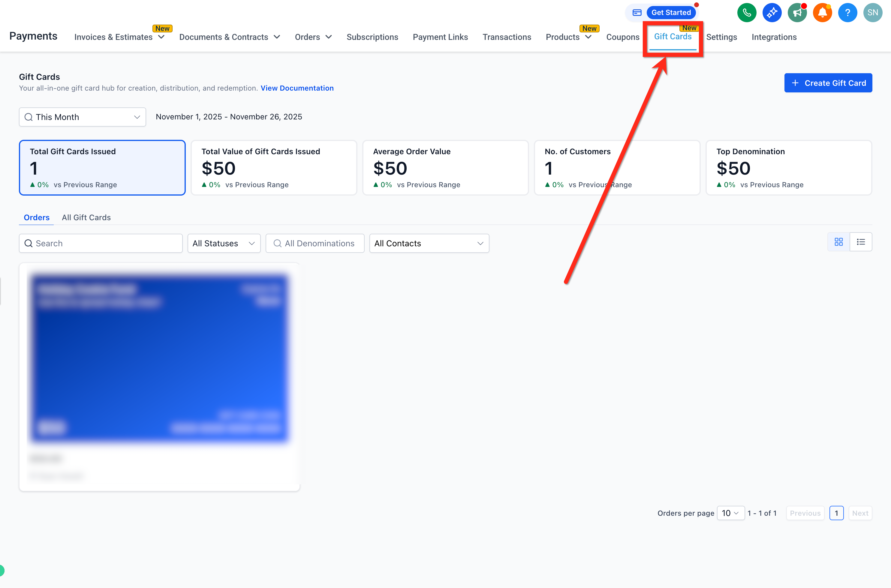
Task: Click the '1 - 1 of 1' pagination text
Action: [x=762, y=513]
